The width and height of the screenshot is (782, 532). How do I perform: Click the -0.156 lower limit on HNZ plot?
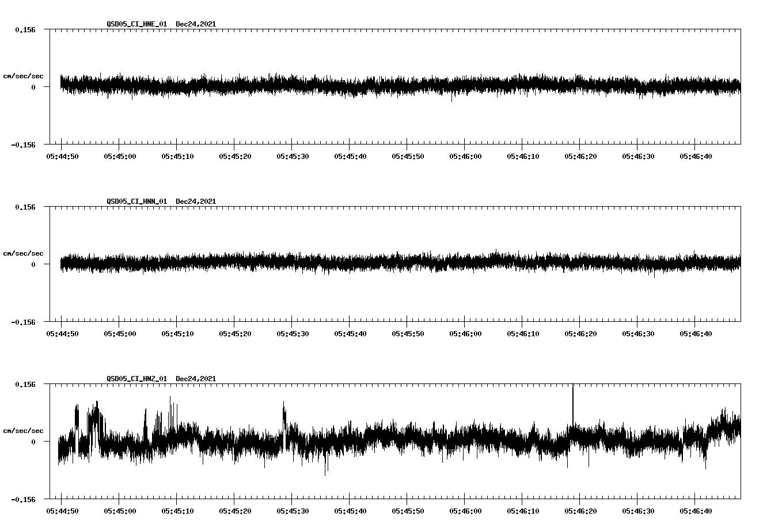click(x=23, y=500)
